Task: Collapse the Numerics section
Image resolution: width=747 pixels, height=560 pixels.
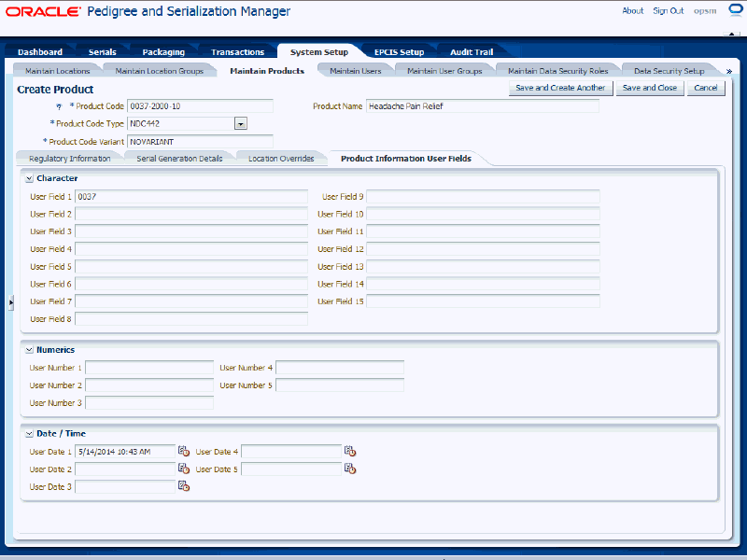Action: coord(29,350)
